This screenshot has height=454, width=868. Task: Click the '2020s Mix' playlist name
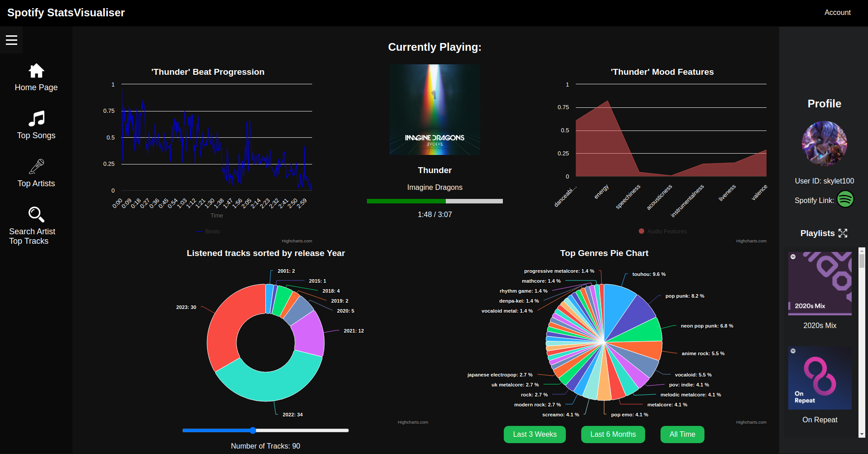pyautogui.click(x=820, y=325)
